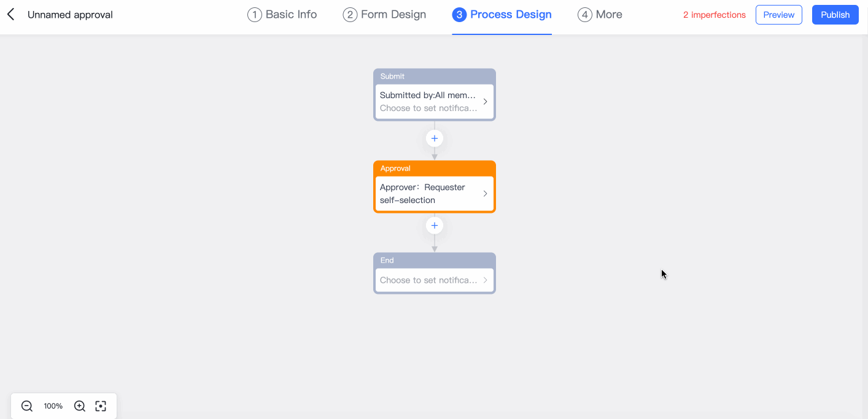
Task: Open Submit node chevron arrow
Action: click(x=485, y=102)
